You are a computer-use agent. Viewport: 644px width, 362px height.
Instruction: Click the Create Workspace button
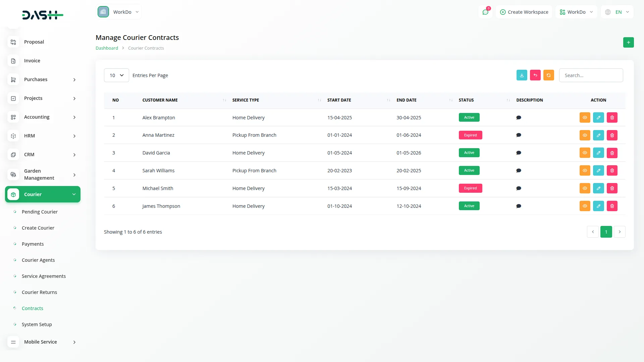click(524, 12)
